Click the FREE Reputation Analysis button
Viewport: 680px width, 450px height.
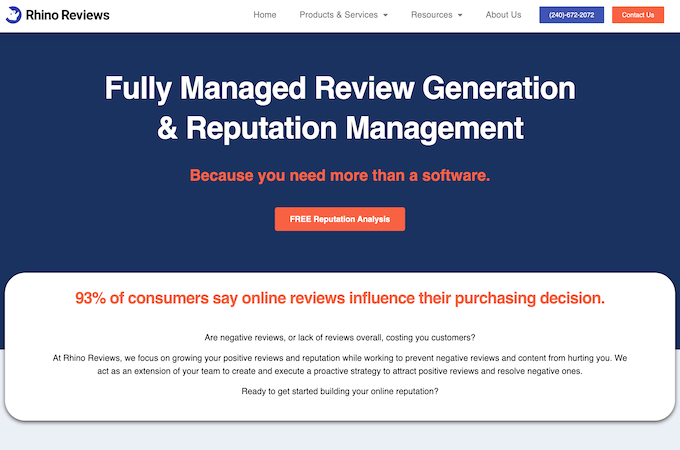pos(340,219)
